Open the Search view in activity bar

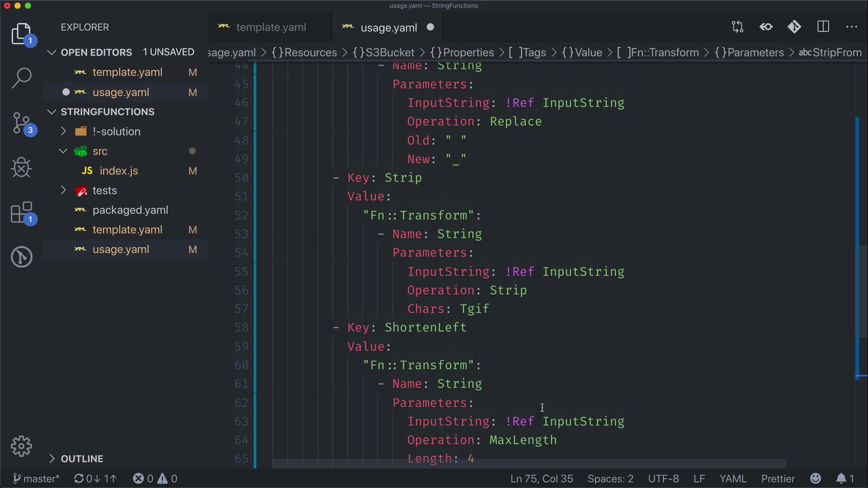coord(21,78)
